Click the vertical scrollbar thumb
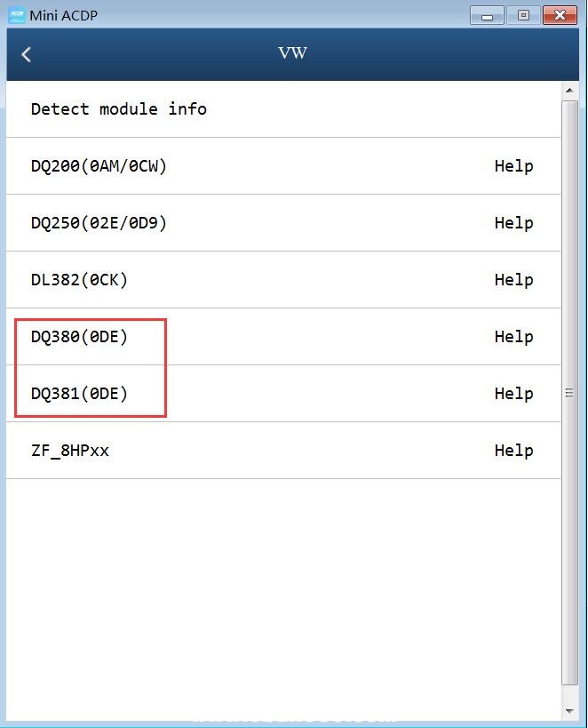 (569, 393)
